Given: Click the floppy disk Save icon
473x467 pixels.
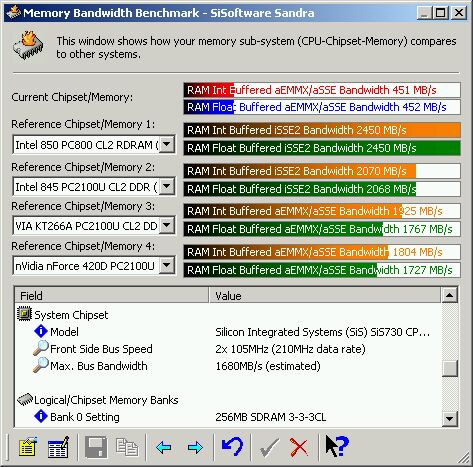Looking at the screenshot, I should coord(96,447).
